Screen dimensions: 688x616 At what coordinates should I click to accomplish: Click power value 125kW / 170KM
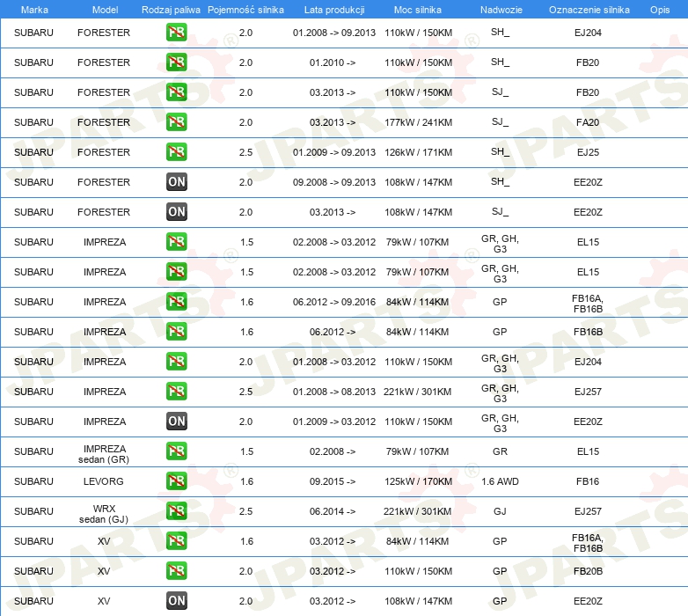(418, 481)
